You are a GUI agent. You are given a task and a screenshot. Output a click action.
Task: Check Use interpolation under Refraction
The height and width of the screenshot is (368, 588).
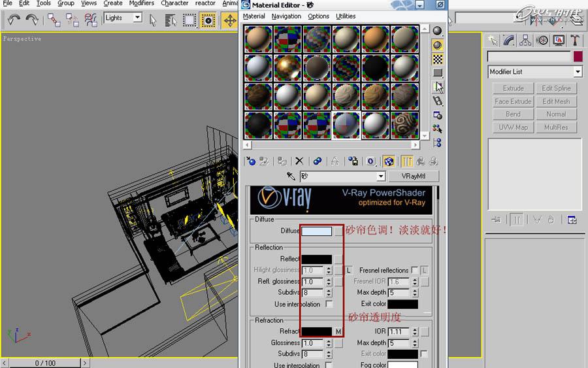(x=329, y=365)
